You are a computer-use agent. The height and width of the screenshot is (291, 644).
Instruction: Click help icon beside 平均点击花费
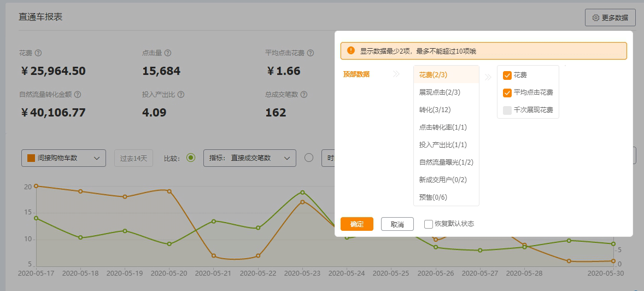coord(311,53)
